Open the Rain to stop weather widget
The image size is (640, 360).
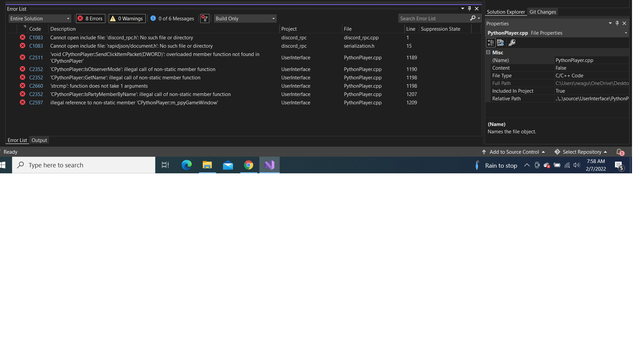(496, 165)
